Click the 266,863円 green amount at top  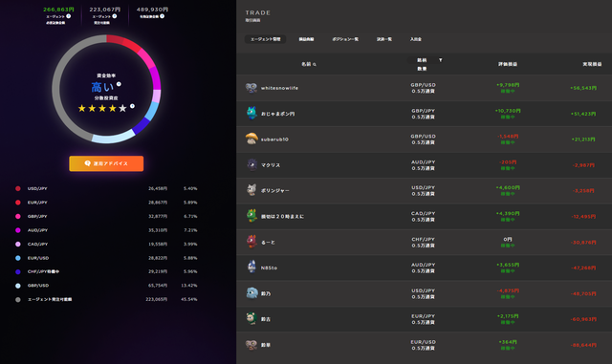pyautogui.click(x=58, y=10)
